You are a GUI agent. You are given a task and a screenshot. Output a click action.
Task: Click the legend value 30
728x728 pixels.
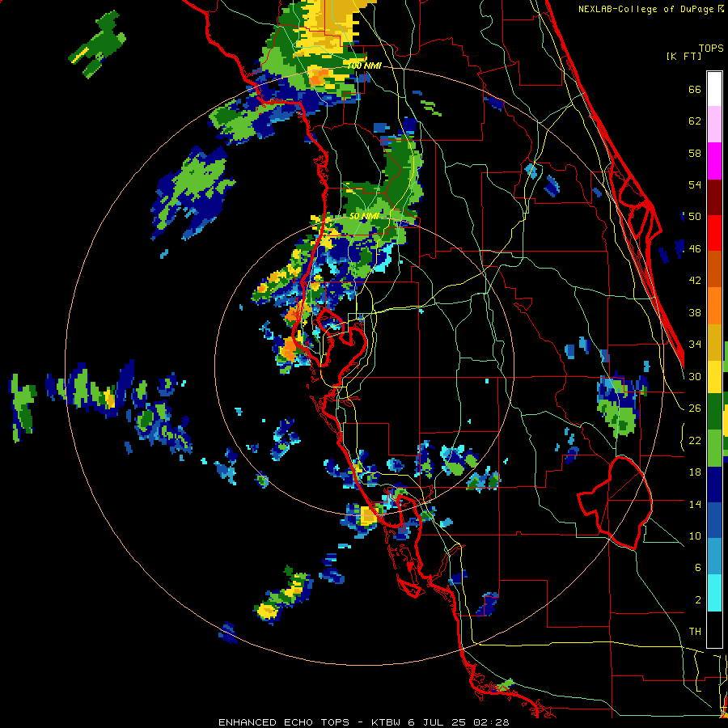[x=695, y=376]
